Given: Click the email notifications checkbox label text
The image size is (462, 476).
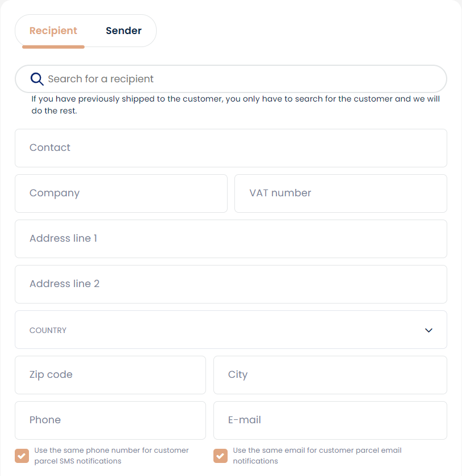Looking at the screenshot, I should point(317,456).
